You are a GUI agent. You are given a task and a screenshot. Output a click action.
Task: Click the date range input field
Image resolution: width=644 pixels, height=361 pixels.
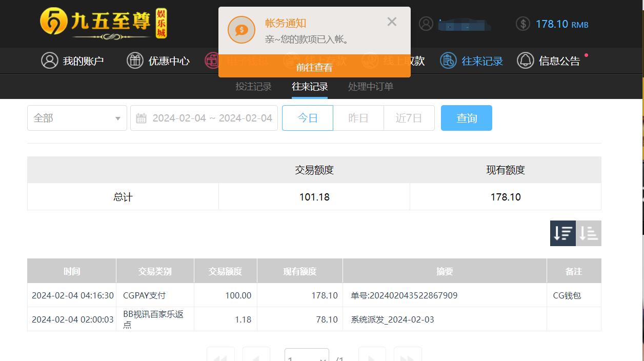click(x=212, y=118)
